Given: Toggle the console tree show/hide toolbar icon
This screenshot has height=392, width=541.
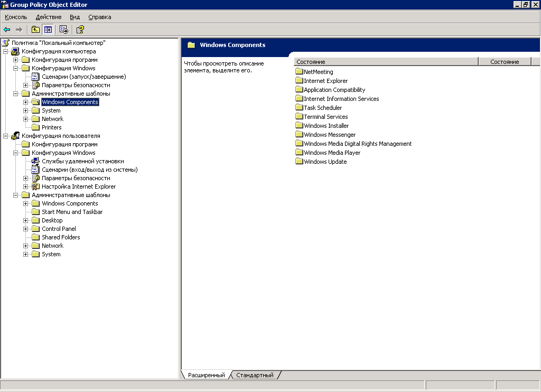Looking at the screenshot, I should 48,30.
